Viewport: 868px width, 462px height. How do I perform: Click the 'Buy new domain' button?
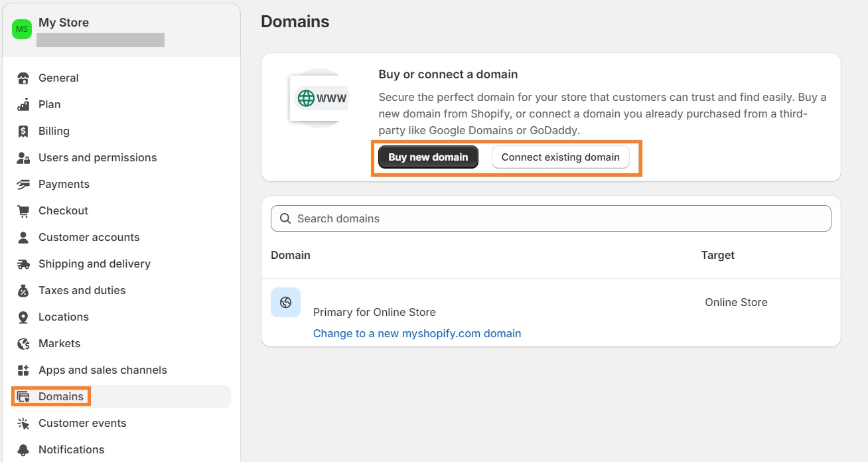pyautogui.click(x=427, y=157)
